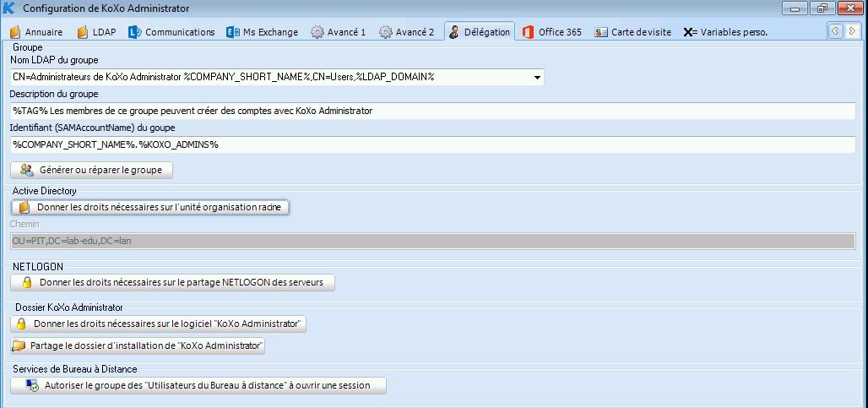Viewport: 868px width, 408px height.
Task: Click the Services de Bureau à Distance label
Action: tap(75, 368)
